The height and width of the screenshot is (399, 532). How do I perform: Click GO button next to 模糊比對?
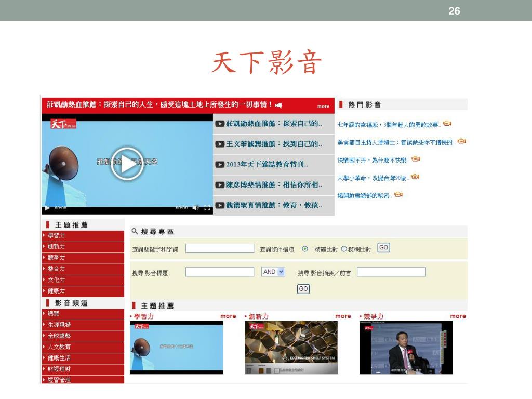[384, 248]
